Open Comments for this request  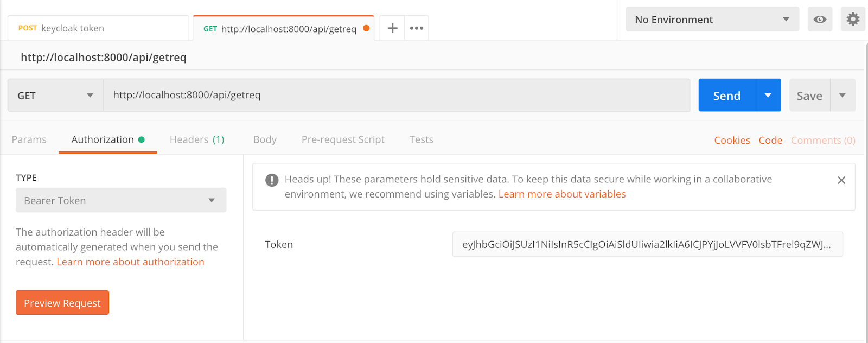[x=822, y=140]
